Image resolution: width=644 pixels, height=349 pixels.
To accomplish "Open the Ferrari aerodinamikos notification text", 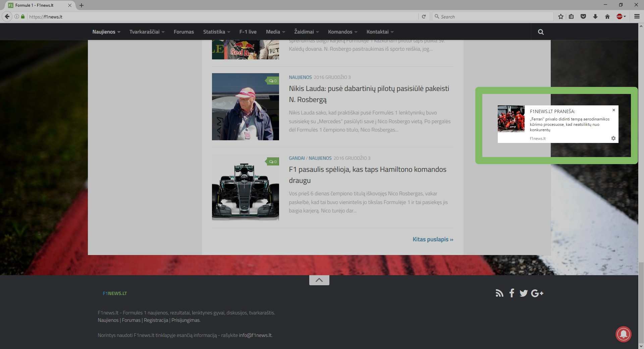I will click(x=570, y=124).
